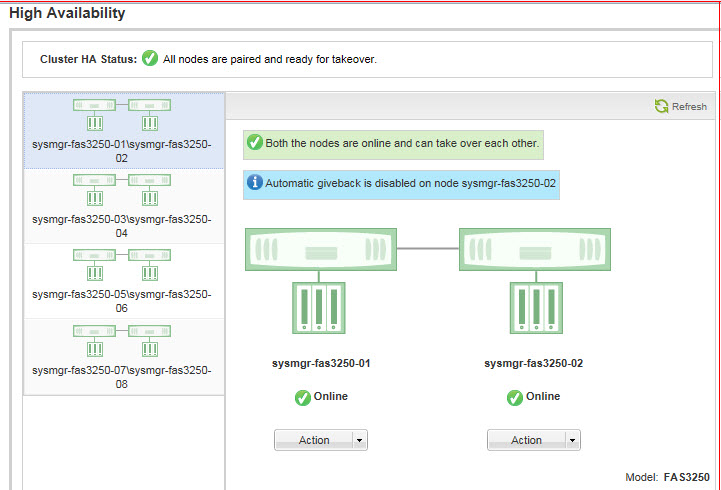Select the sysmgr-fas3250-07/08 HA pair icon
Viewport: 721px width, 490px height.
(122, 340)
